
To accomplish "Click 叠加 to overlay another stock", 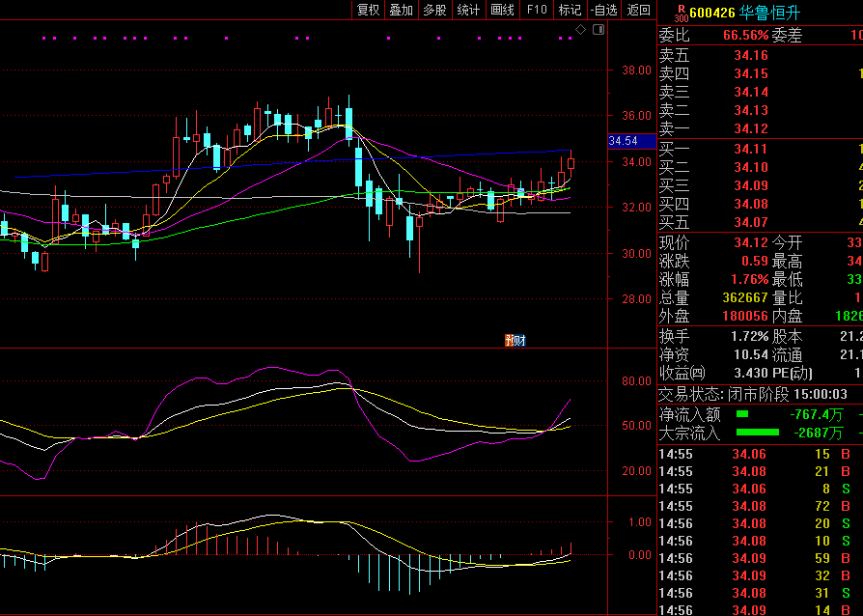I will pyautogui.click(x=402, y=10).
